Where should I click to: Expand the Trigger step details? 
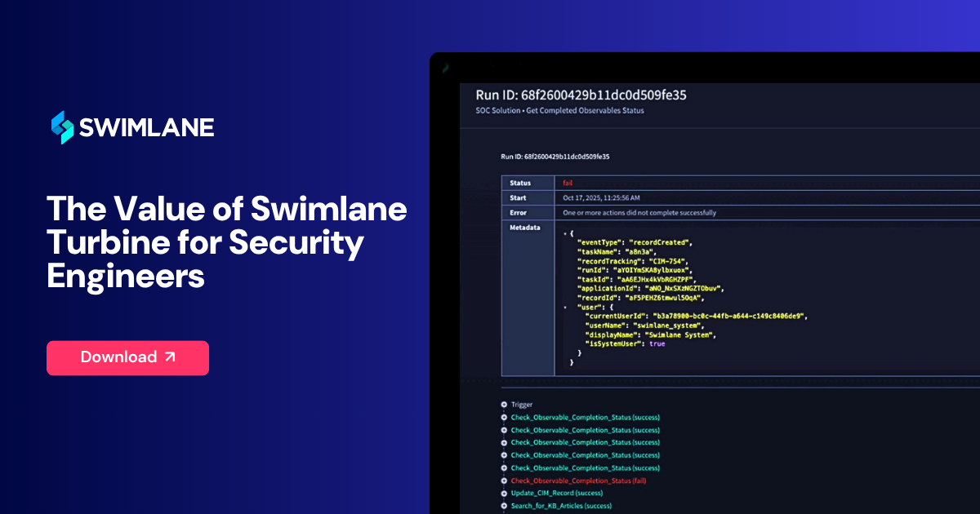522,405
